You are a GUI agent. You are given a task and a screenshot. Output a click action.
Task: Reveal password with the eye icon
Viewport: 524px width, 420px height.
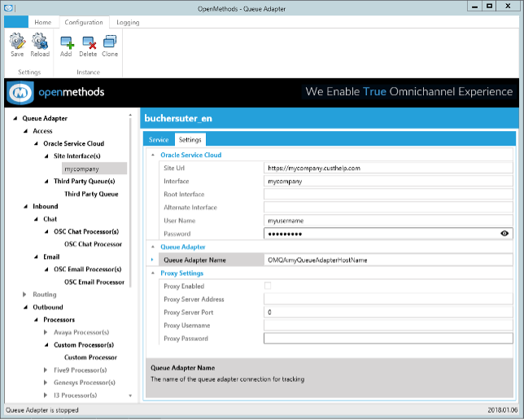click(504, 234)
